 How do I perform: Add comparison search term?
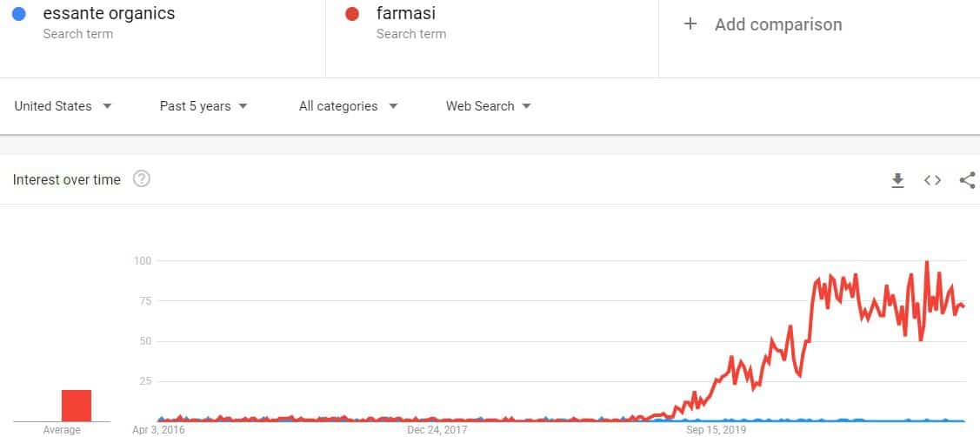click(778, 24)
